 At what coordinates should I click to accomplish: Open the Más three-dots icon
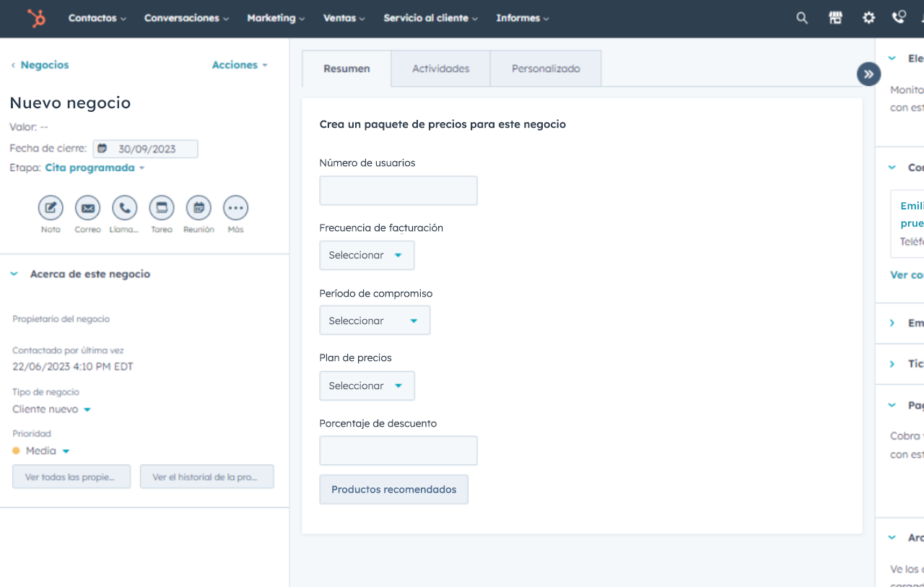(235, 208)
